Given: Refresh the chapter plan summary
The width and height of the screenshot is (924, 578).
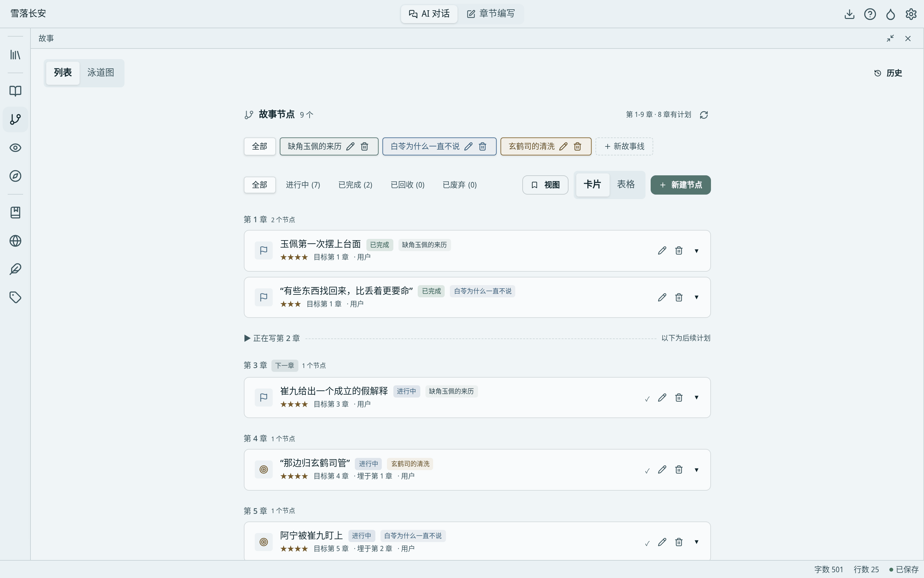Looking at the screenshot, I should [704, 115].
